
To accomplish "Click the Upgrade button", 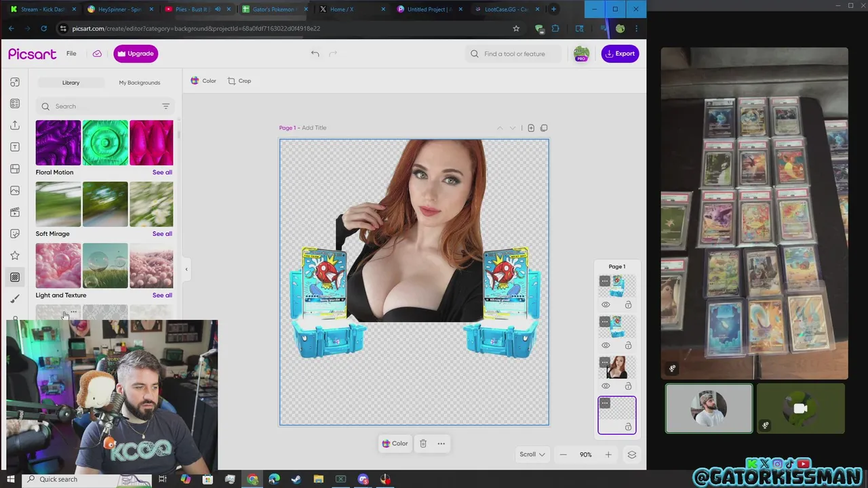I will (x=136, y=54).
